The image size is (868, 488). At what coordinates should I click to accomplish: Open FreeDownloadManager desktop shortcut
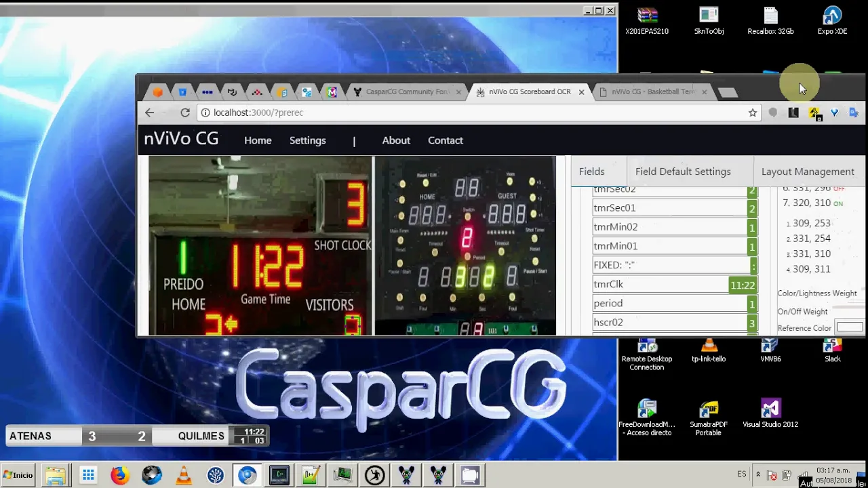[647, 418]
